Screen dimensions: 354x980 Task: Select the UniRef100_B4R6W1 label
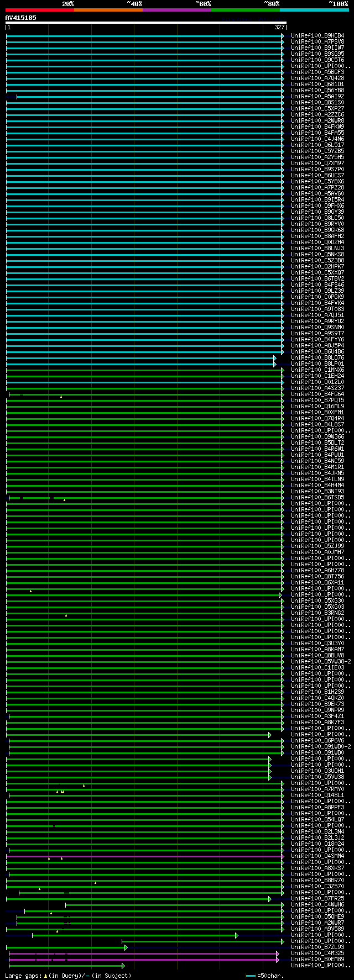[x=317, y=449]
